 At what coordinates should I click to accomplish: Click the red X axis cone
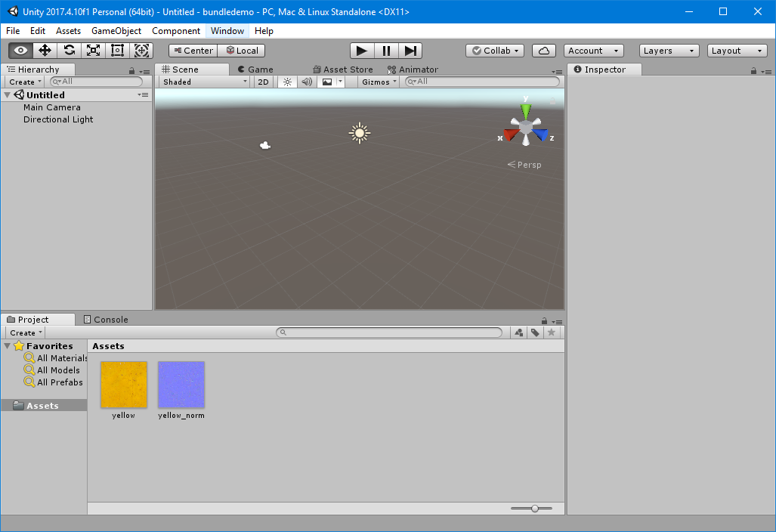pos(510,135)
